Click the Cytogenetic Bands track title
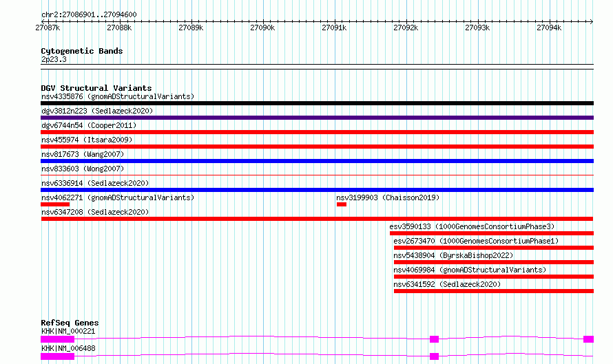Screen dimensions: 613x364 coord(82,51)
